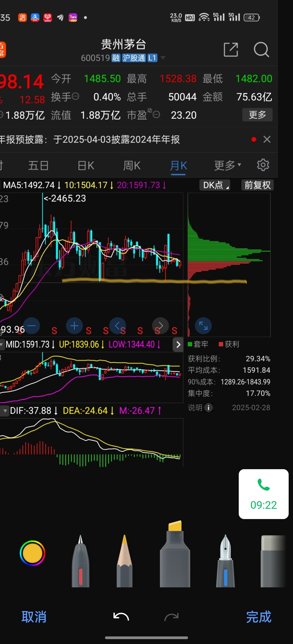Select the yellow highlighter marker tool

tap(175, 554)
